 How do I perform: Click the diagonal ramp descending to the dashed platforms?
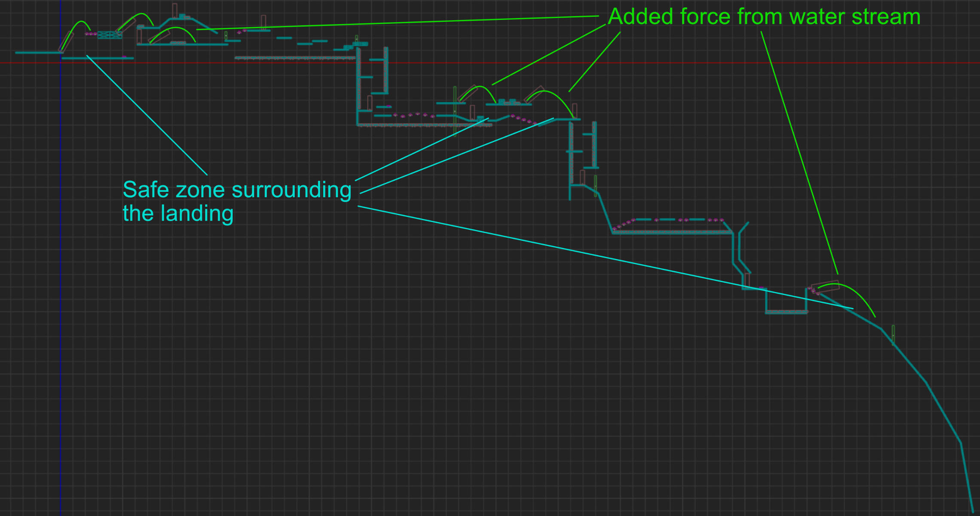click(x=605, y=213)
